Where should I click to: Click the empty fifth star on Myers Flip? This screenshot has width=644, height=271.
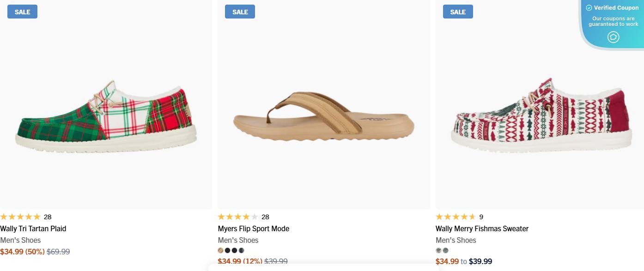pos(255,216)
